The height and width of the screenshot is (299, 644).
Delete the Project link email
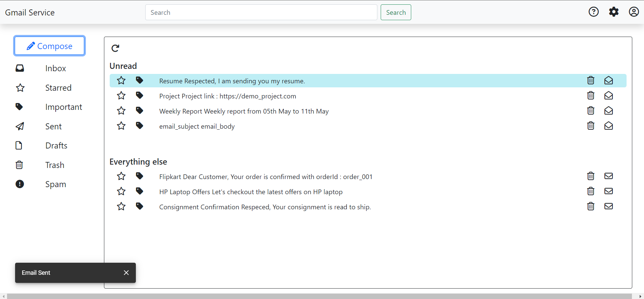[591, 95]
